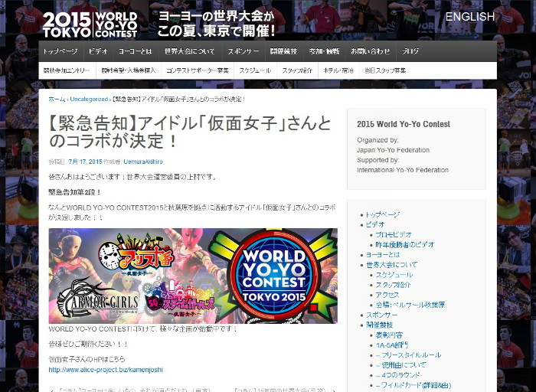Click the 2015 Tokyo World Yo-Yo Contest logo
This screenshot has width=536, height=392.
click(90, 24)
